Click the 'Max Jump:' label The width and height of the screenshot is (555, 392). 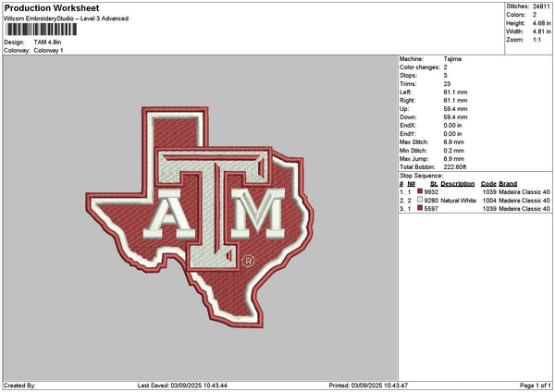413,159
